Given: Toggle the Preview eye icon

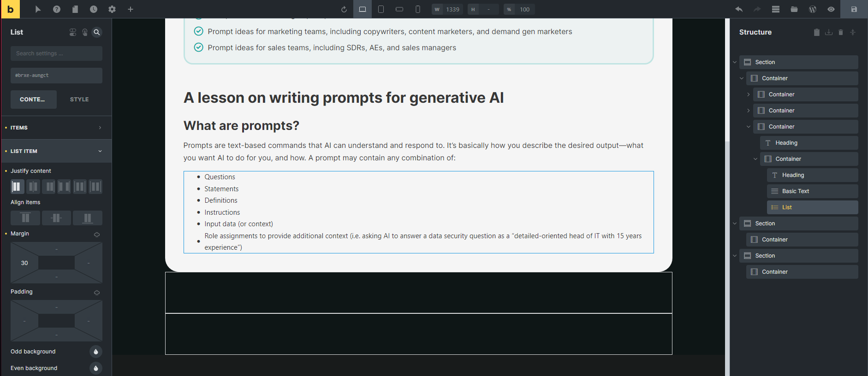Looking at the screenshot, I should point(831,9).
